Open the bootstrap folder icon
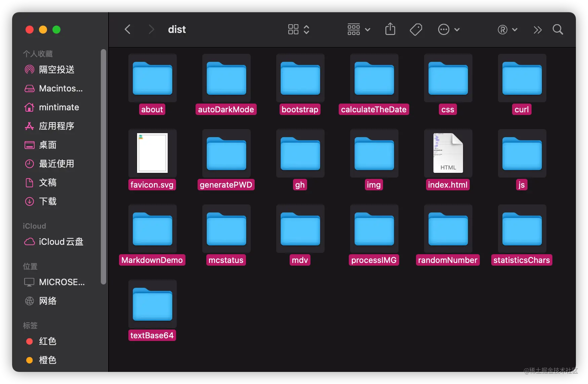Screen dimensions: 588x384 300,78
